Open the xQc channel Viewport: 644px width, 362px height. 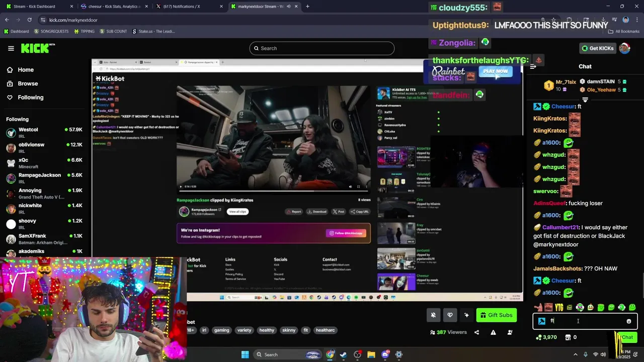(x=44, y=163)
